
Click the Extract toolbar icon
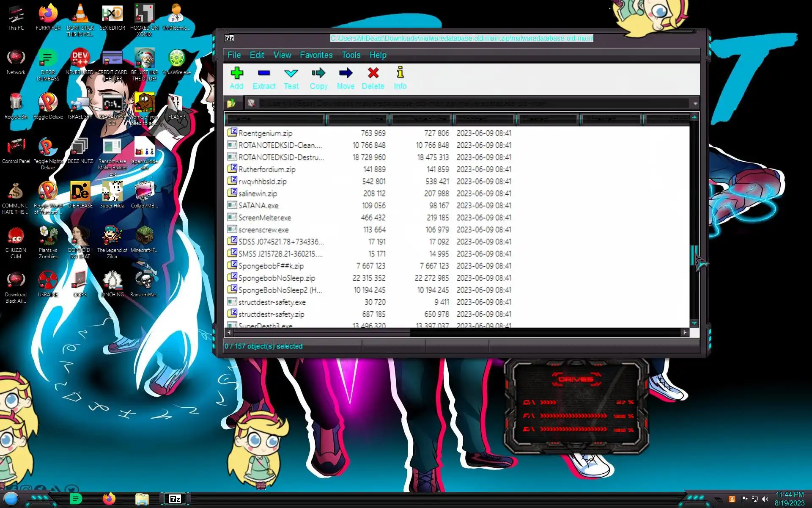click(x=264, y=73)
